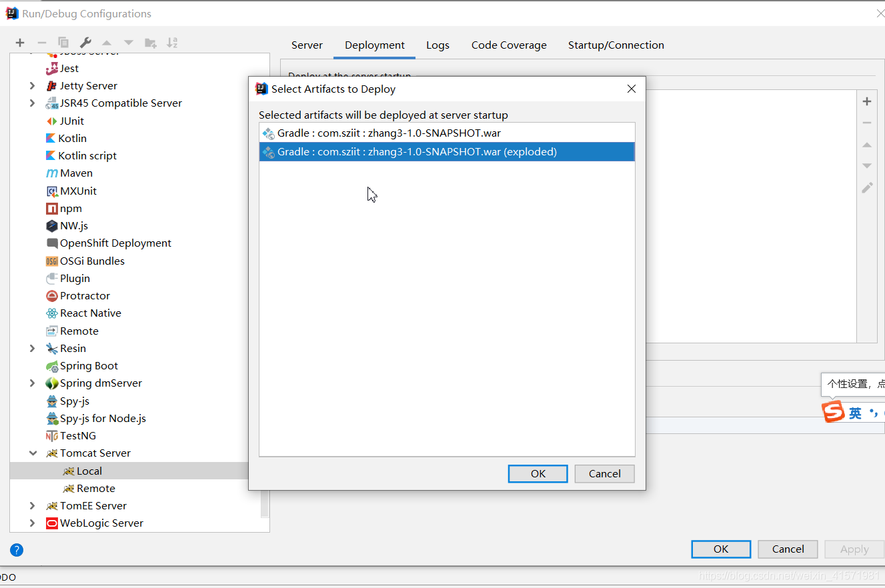The width and height of the screenshot is (885, 588).
Task: Remove the configuration with the minus toolbar icon
Action: (x=41, y=43)
